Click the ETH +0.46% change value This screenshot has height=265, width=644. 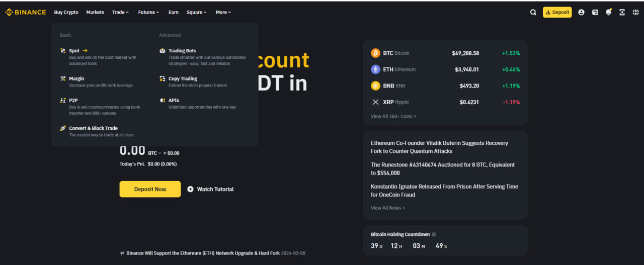click(511, 69)
